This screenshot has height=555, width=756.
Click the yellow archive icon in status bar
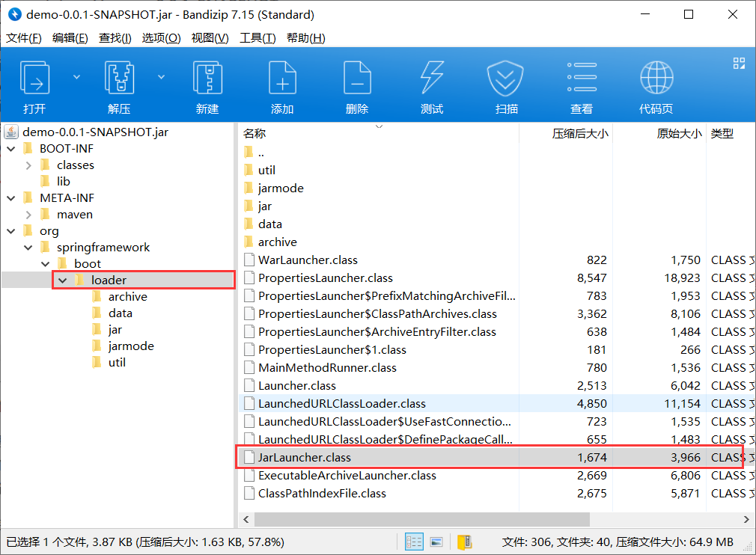pos(464,542)
